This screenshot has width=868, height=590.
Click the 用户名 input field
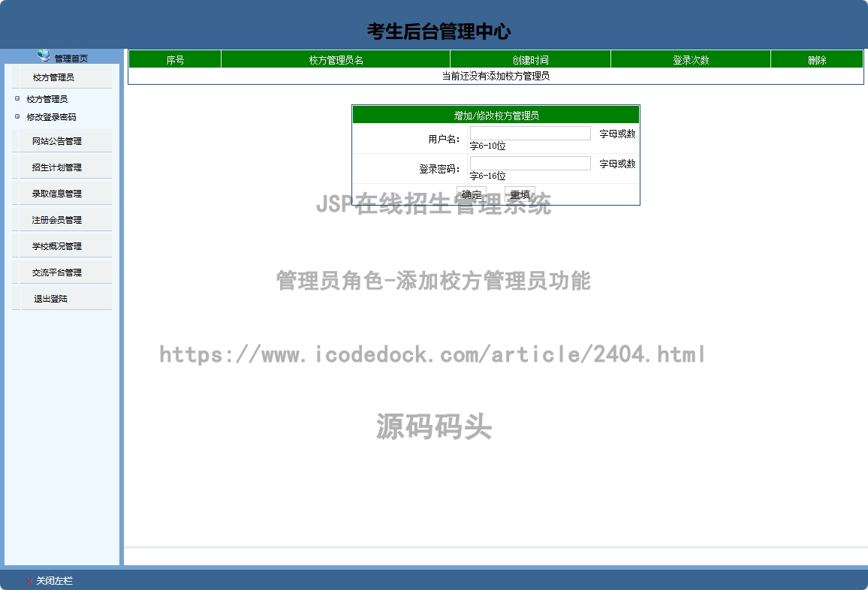530,133
